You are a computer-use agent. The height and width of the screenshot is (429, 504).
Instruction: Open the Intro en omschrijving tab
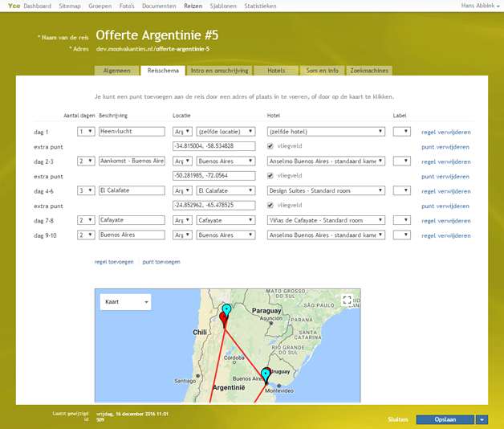(x=219, y=71)
